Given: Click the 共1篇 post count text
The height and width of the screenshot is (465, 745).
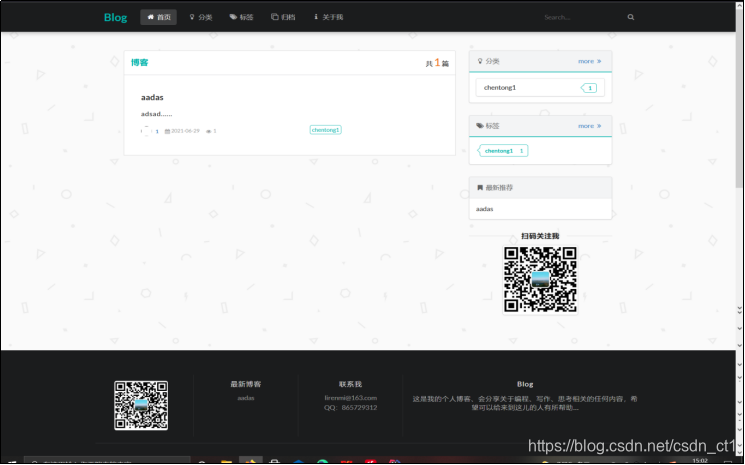Looking at the screenshot, I should click(x=437, y=63).
